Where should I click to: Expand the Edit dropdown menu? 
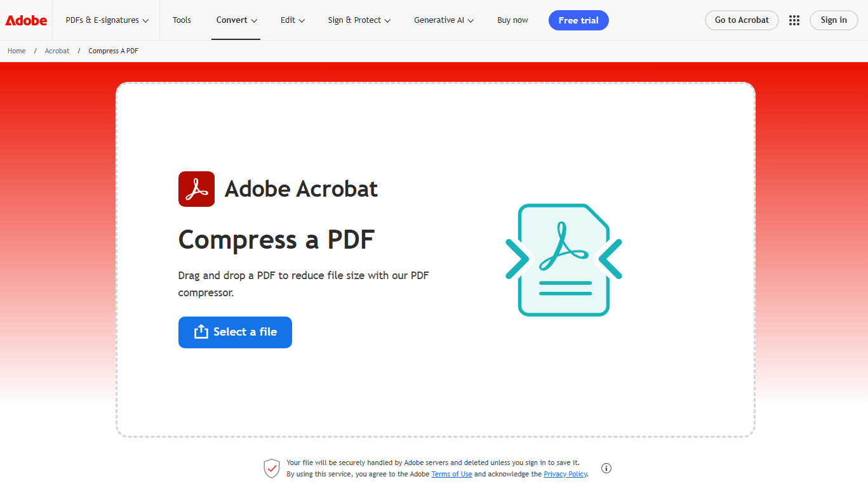click(x=293, y=20)
